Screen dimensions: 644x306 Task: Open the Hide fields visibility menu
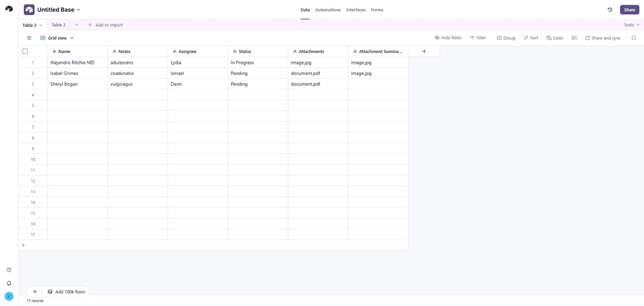448,38
